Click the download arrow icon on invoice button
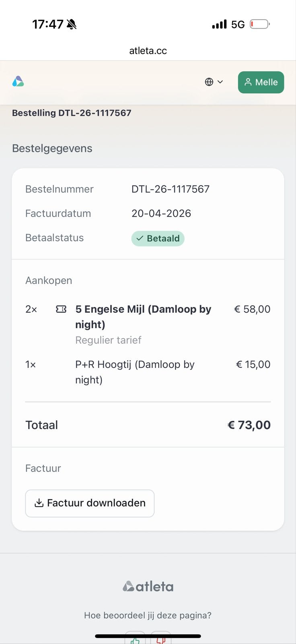Screen dimensions: 296x644 (x=39, y=503)
